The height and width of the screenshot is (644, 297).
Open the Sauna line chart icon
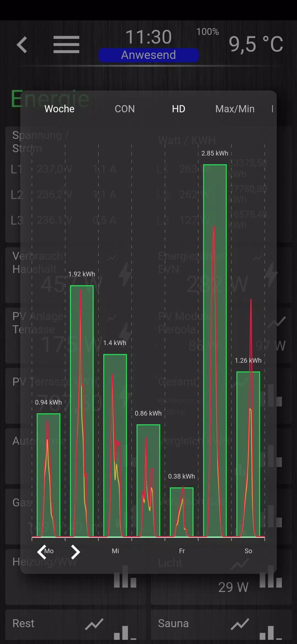point(240,624)
